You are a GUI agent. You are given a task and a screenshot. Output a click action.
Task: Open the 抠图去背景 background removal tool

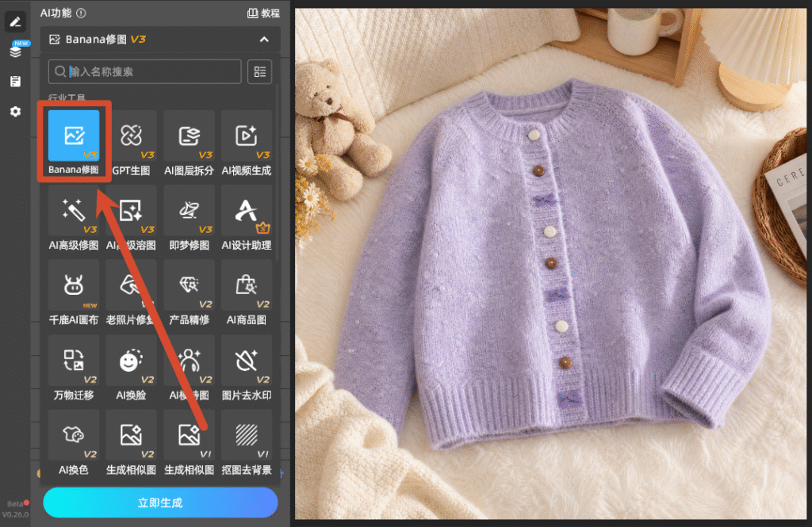tap(247, 435)
